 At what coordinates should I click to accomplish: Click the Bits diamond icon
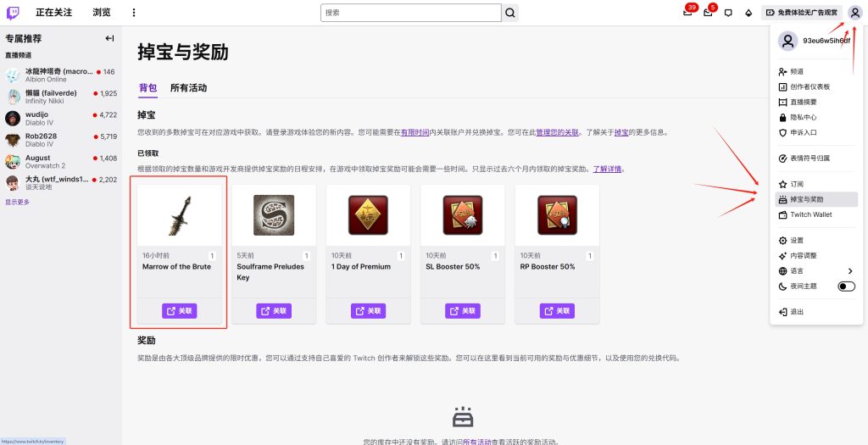pyautogui.click(x=748, y=13)
